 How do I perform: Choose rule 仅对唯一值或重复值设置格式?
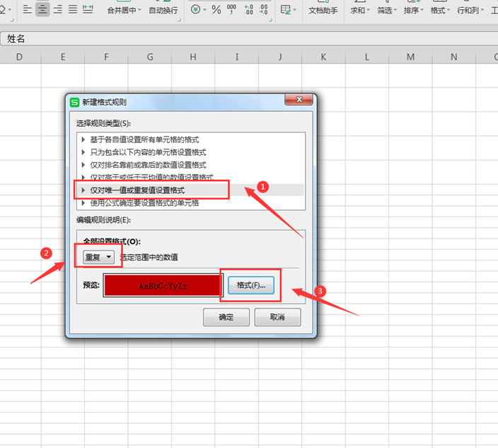[x=190, y=190]
